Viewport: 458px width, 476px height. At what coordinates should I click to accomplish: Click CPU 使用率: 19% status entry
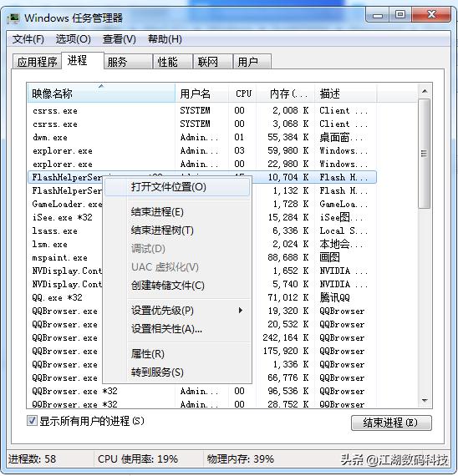click(x=138, y=459)
